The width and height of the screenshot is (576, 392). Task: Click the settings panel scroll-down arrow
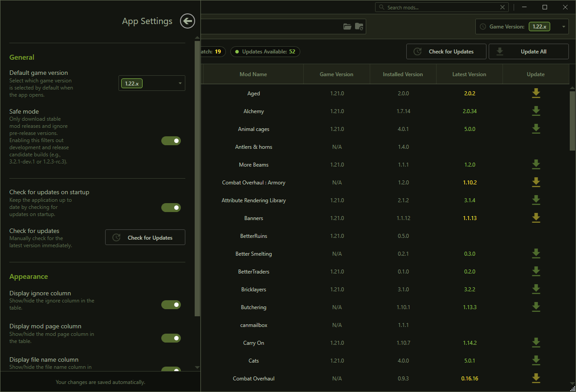(x=197, y=367)
